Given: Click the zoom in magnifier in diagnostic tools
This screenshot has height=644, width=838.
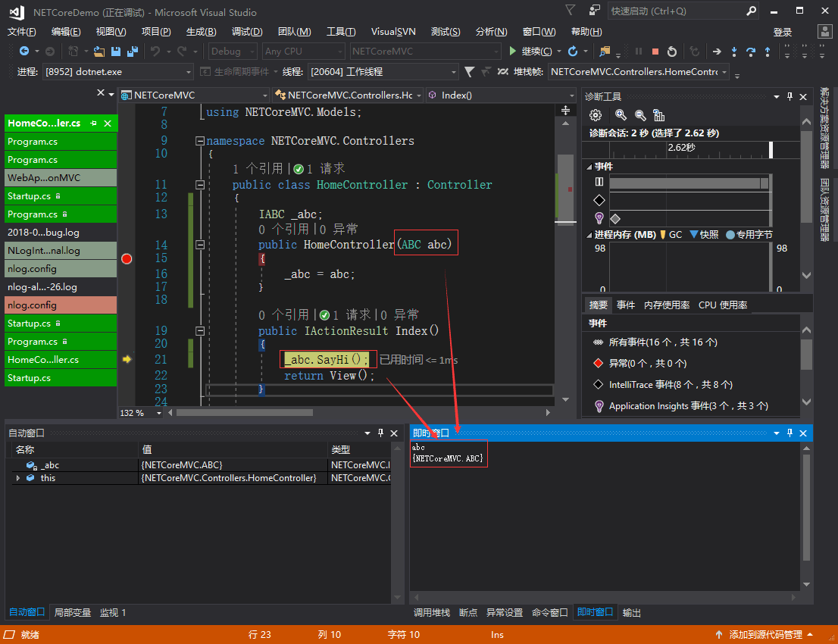Looking at the screenshot, I should (621, 115).
